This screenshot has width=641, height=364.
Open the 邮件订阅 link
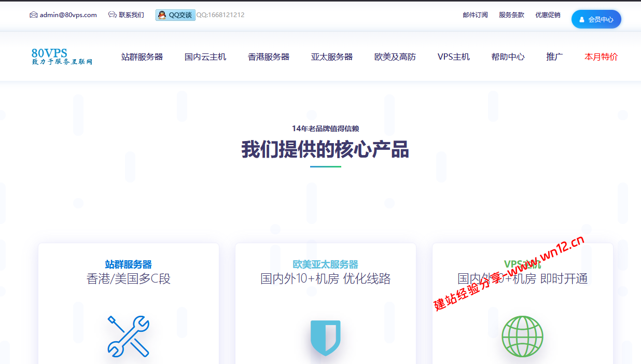(x=475, y=15)
